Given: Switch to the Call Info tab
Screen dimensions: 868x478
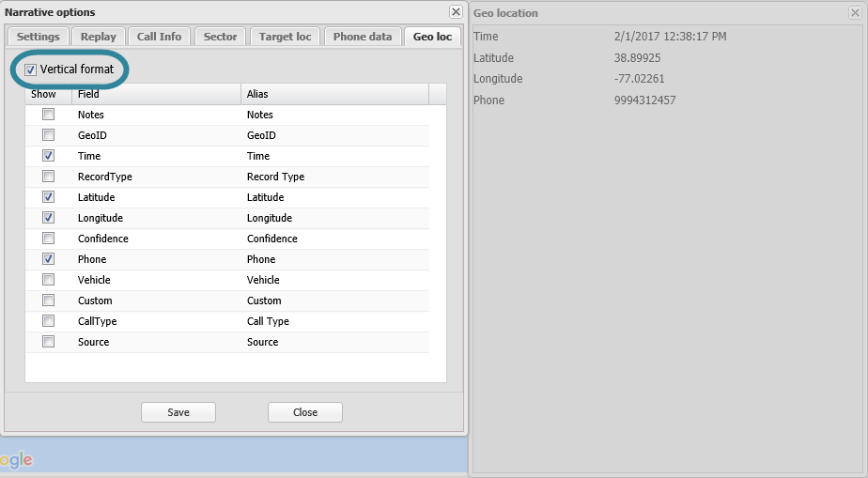Looking at the screenshot, I should [159, 37].
